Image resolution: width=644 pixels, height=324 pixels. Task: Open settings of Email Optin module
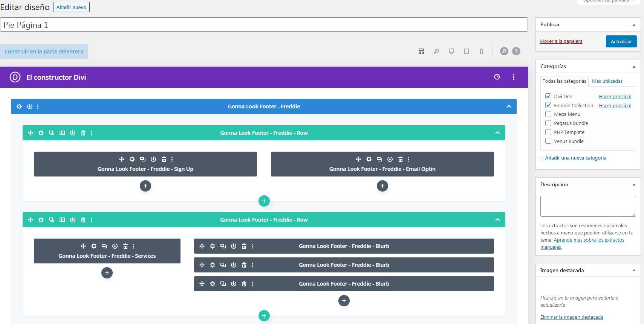[369, 159]
